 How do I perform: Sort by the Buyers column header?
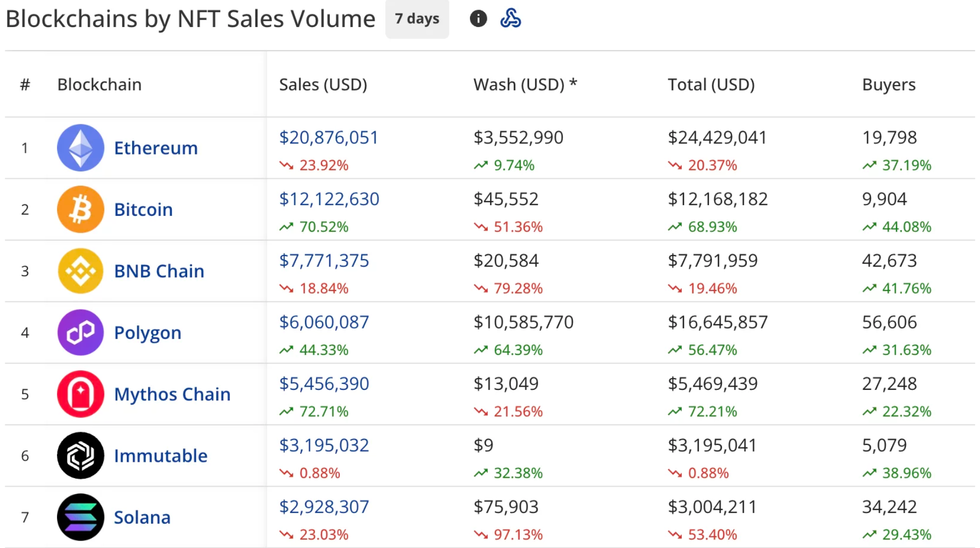pyautogui.click(x=889, y=85)
